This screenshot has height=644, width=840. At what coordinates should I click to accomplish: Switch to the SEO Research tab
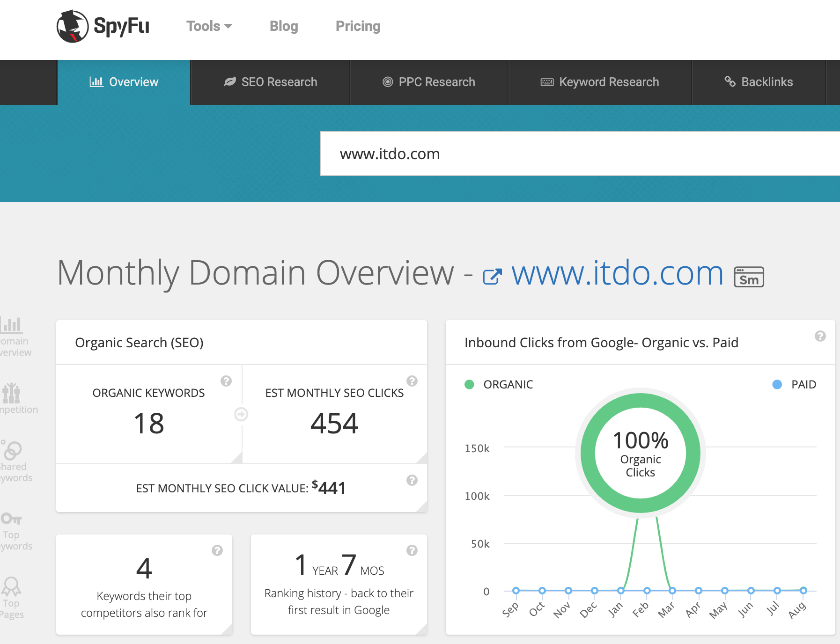click(x=271, y=82)
